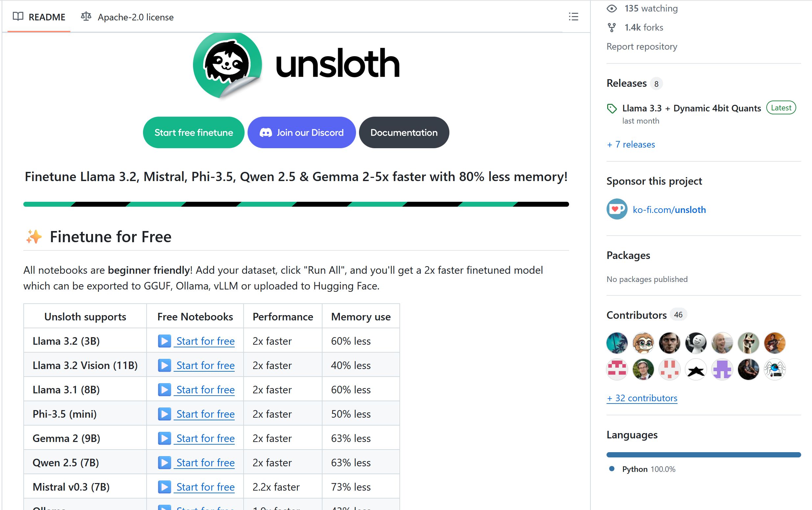Open the sloth cartoon contributor avatar
Viewport: 812px width, 510px height.
(x=643, y=343)
